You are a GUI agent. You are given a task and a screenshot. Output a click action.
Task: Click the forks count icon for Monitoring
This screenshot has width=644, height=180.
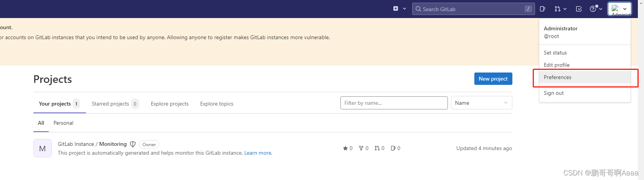[361, 148]
